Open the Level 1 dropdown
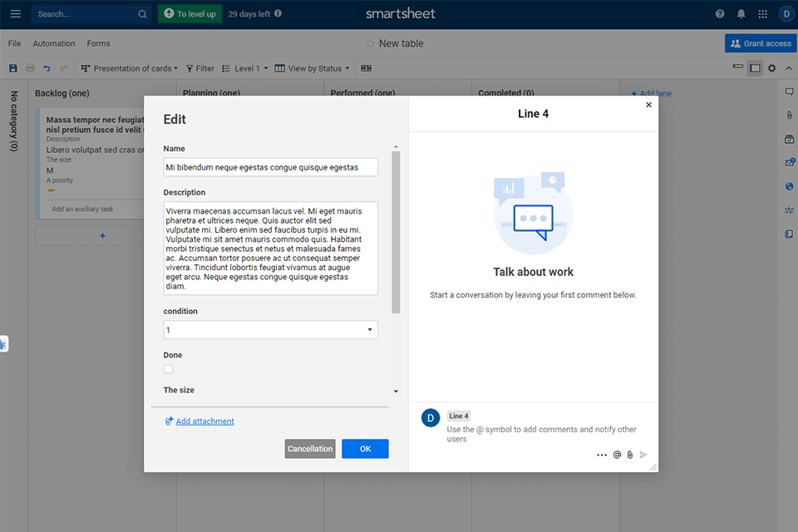This screenshot has width=798, height=532. tap(246, 68)
